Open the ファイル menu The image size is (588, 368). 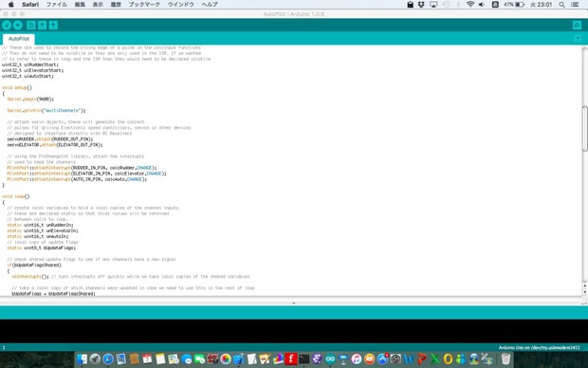pyautogui.click(x=56, y=5)
